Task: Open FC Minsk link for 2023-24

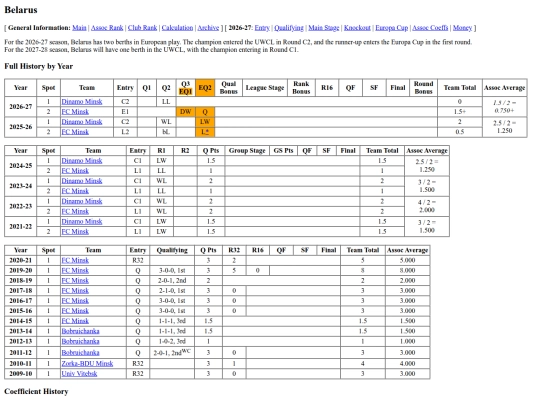Action: [x=75, y=191]
